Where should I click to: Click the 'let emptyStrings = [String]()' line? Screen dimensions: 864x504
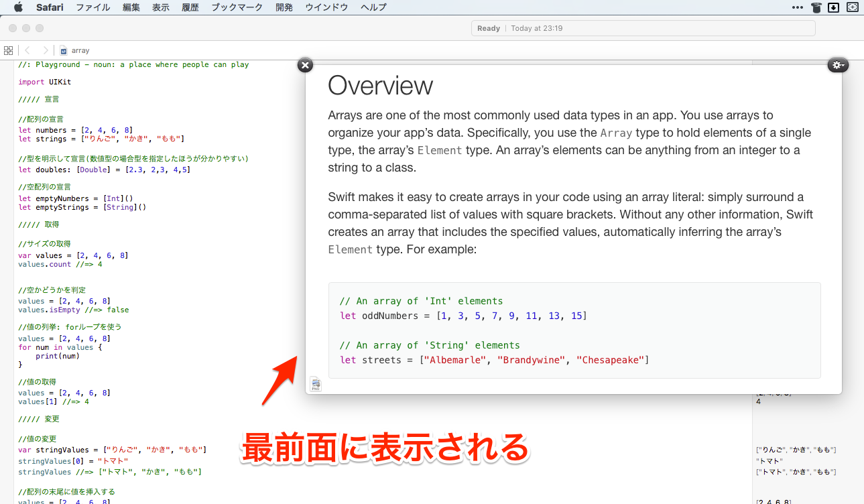[82, 207]
